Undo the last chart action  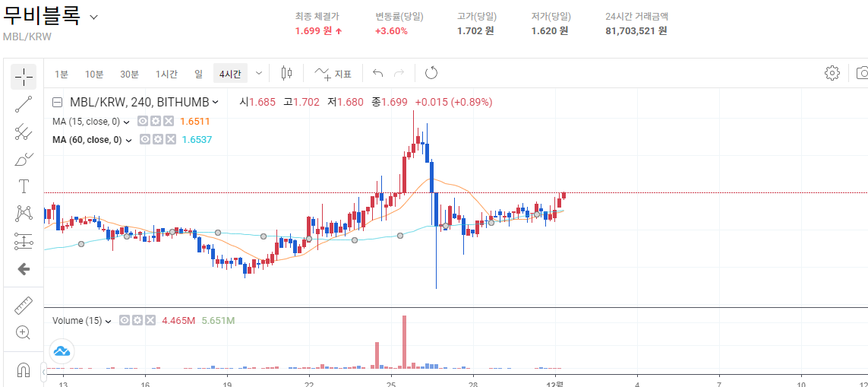(378, 73)
